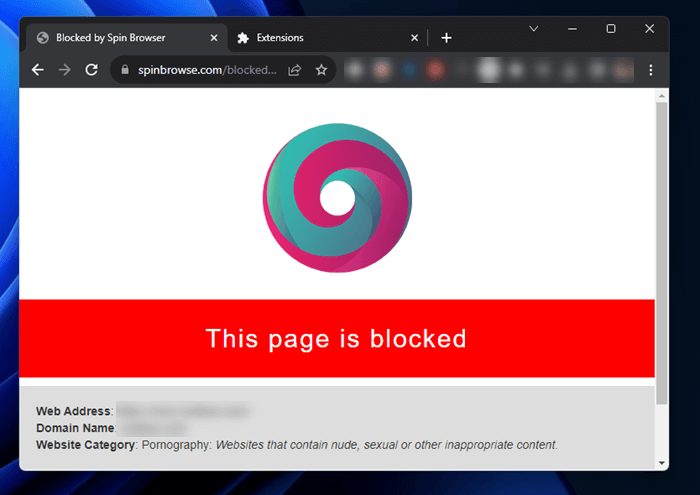Viewport: 700px width, 495px height.
Task: Open the Chrome three-dot menu
Action: click(x=651, y=70)
